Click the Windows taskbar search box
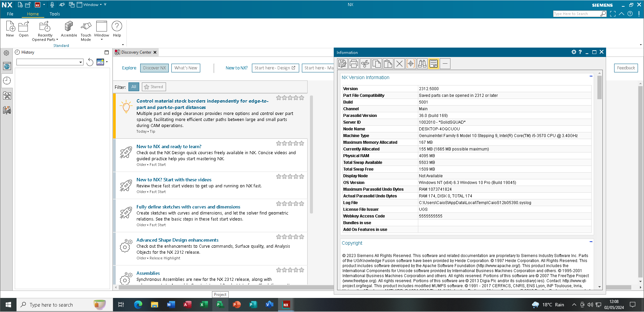This screenshot has height=312, width=644. coord(65,305)
